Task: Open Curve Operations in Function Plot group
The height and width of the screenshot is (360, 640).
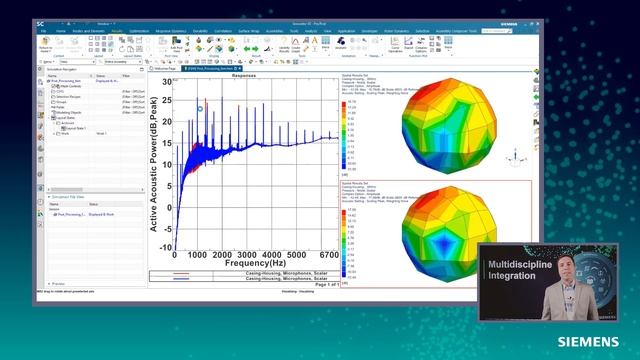Action: click(395, 44)
